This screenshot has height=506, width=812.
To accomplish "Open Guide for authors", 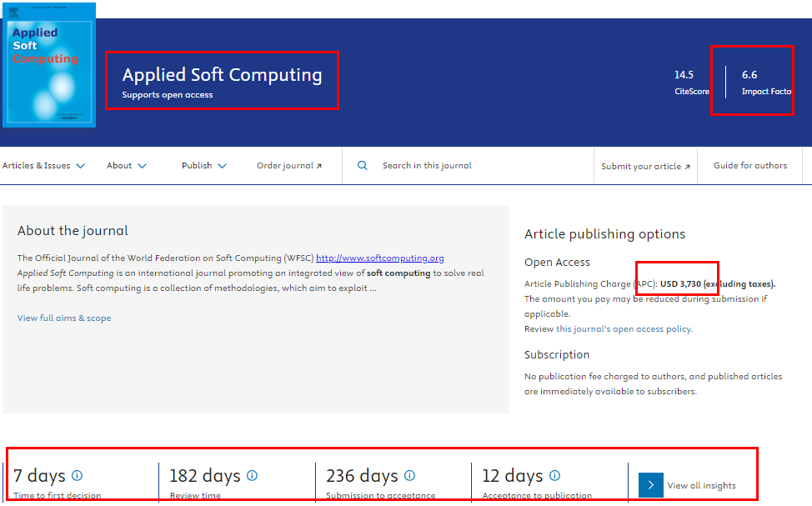I will tap(749, 166).
